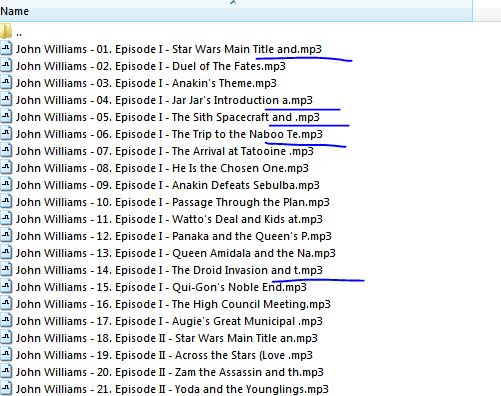The image size is (501, 396).
Task: Click mp3 icon for Jar Jar's Introduction
Action: coord(6,99)
